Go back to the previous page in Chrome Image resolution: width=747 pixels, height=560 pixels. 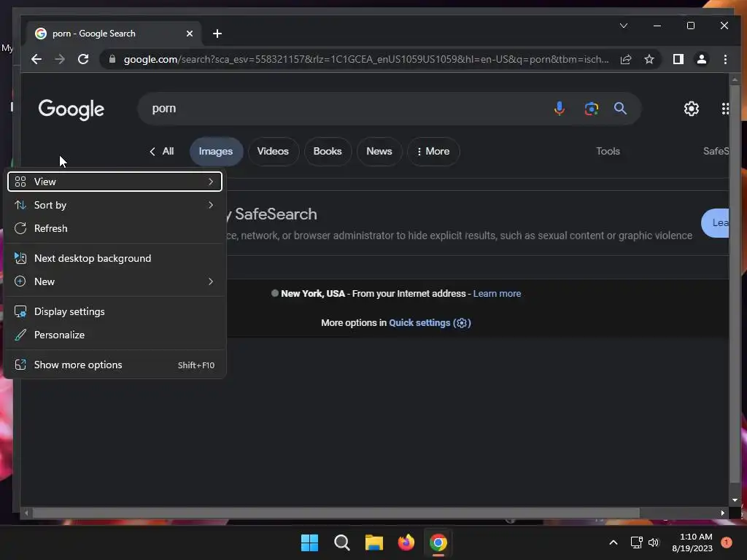(x=36, y=59)
